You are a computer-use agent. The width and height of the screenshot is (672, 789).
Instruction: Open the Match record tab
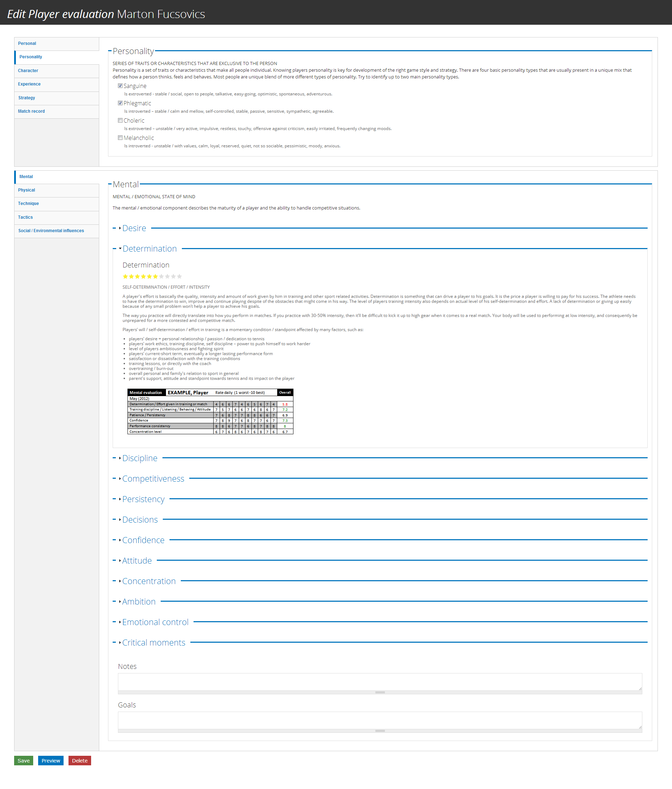(x=57, y=112)
